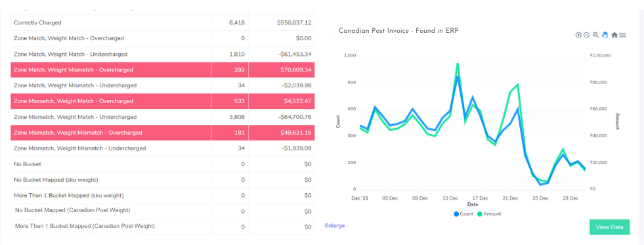Click the View Data button
This screenshot has height=245, width=644.
click(609, 227)
